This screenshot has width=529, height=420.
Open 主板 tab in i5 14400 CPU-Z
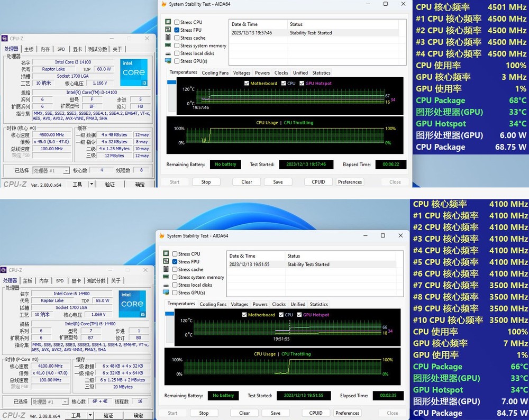click(28, 281)
